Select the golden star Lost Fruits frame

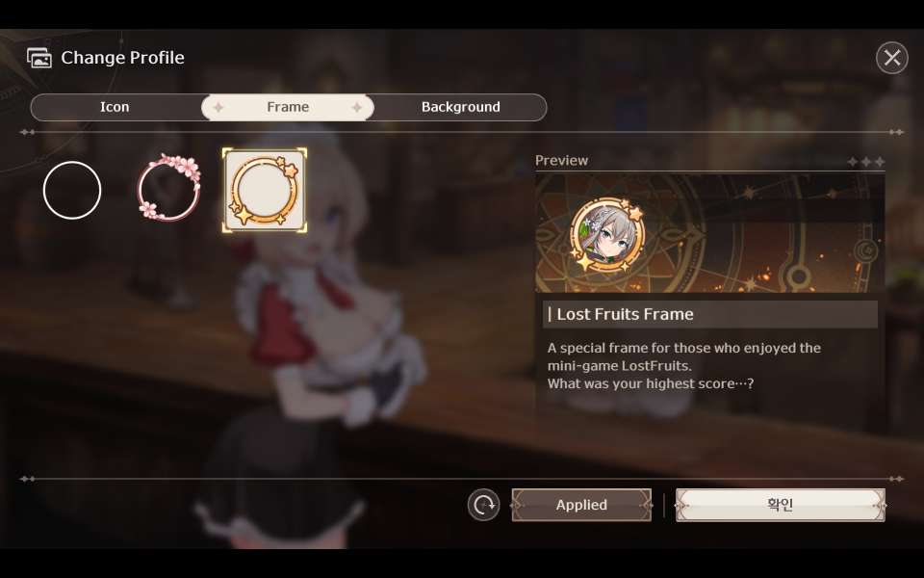point(265,190)
